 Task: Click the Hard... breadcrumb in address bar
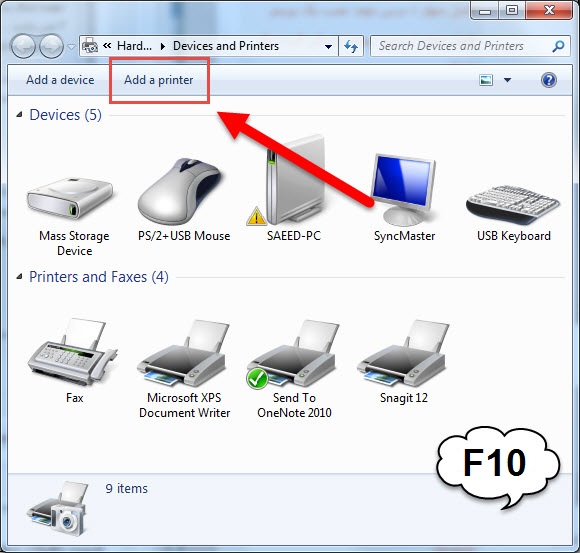point(134,46)
